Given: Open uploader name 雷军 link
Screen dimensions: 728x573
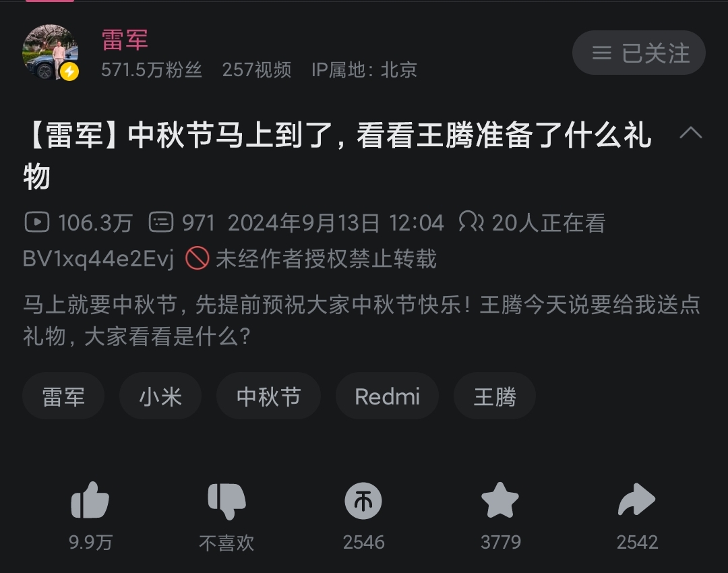Looking at the screenshot, I should coord(125,40).
